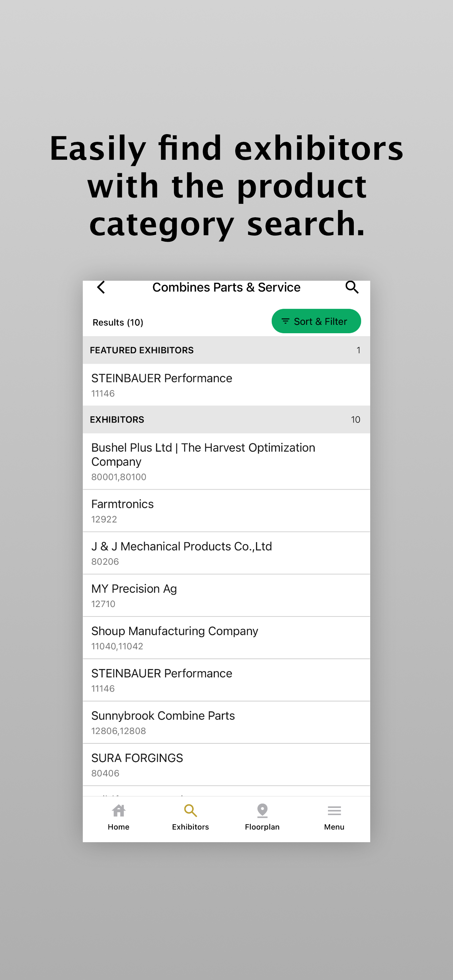This screenshot has width=453, height=980.
Task: Click the Featured Exhibitors section header
Action: pyautogui.click(x=226, y=350)
